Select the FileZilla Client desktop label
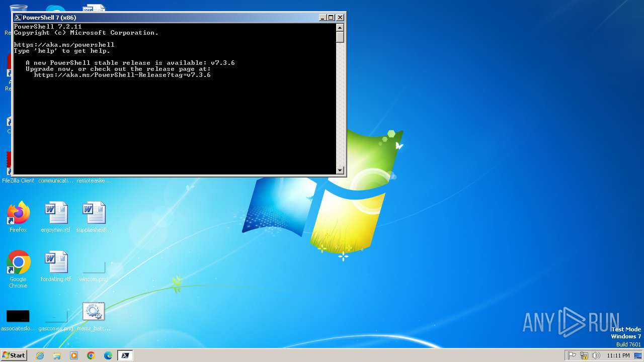Viewport: 644px width, 362px height. tap(18, 180)
